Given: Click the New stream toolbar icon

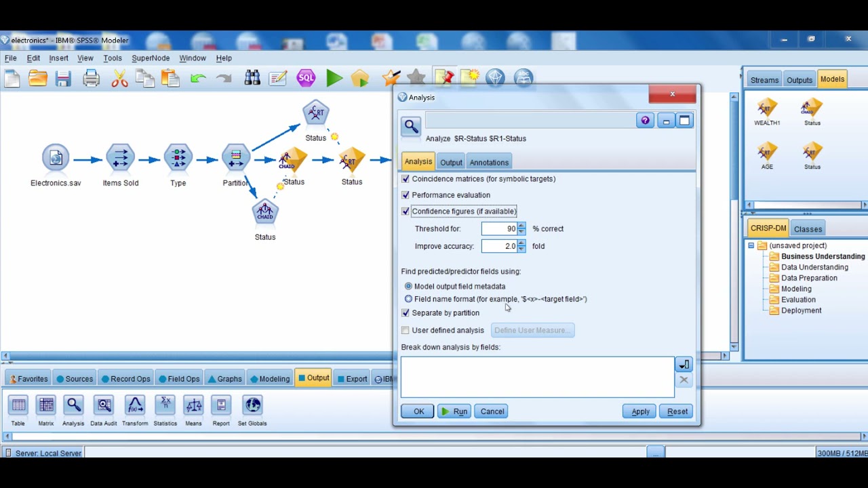Looking at the screenshot, I should point(12,79).
